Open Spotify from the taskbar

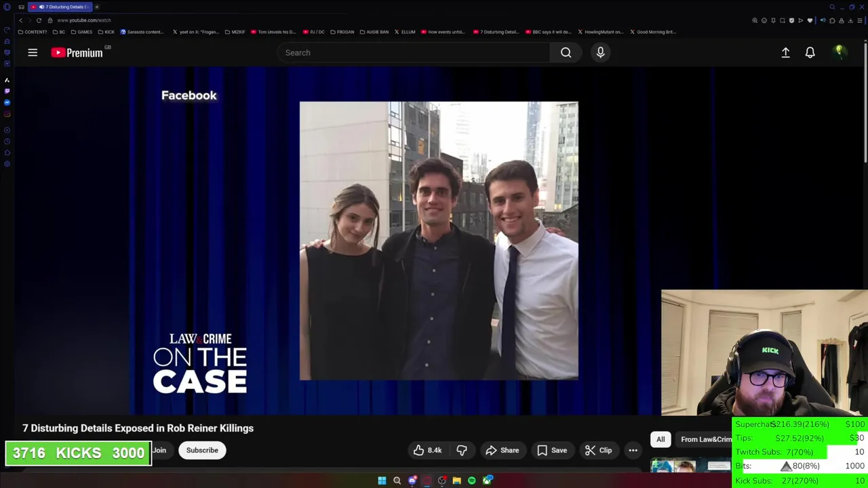pos(472,481)
